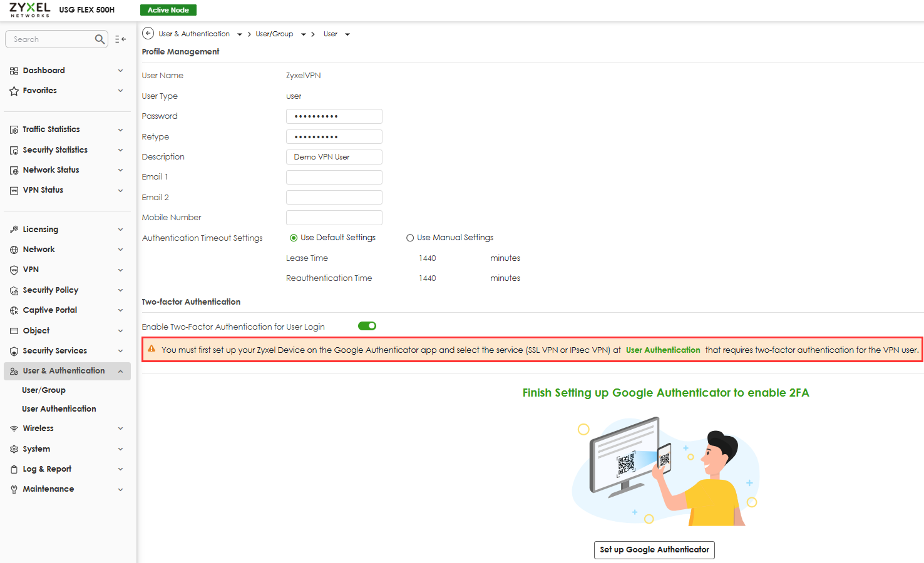Viewport: 924px width, 563px height.
Task: Click the Email 1 input field
Action: coord(334,177)
